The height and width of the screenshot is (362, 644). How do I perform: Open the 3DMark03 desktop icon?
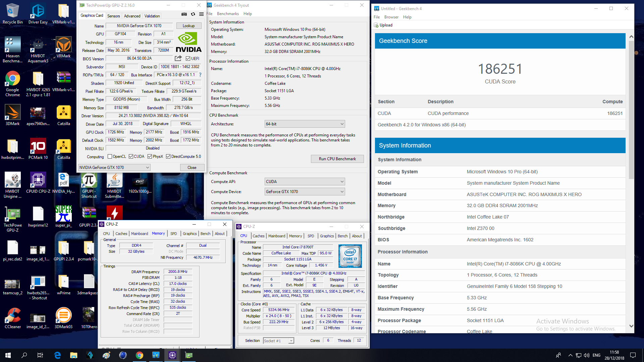(x=63, y=318)
